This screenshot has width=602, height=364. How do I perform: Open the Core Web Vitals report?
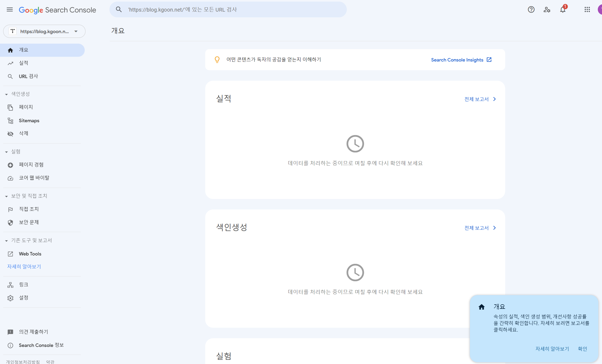click(34, 178)
